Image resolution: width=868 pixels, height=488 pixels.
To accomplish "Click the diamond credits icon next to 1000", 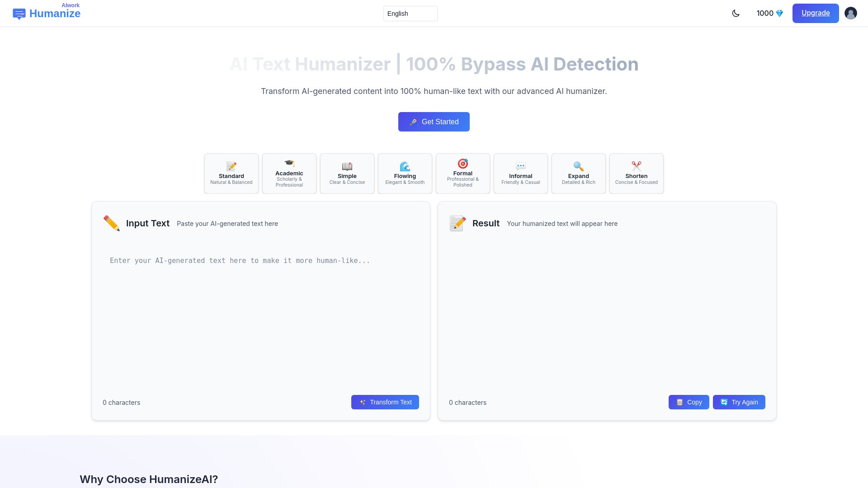I will (x=779, y=13).
